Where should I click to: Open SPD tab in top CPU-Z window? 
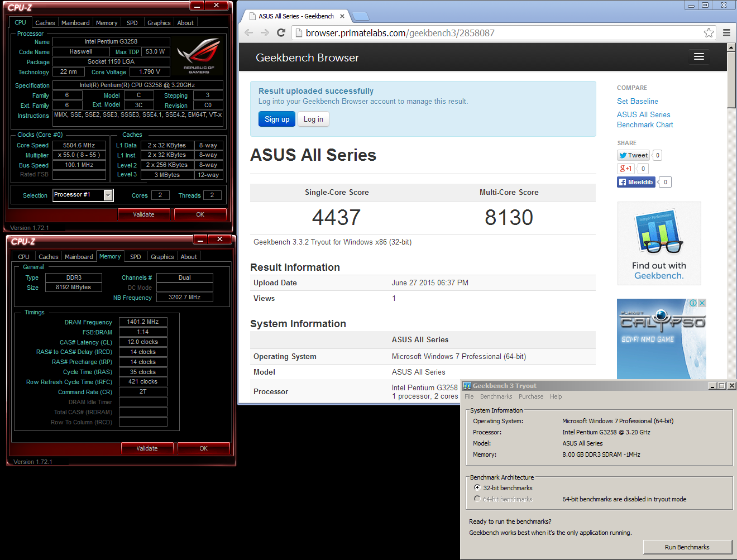click(x=132, y=23)
